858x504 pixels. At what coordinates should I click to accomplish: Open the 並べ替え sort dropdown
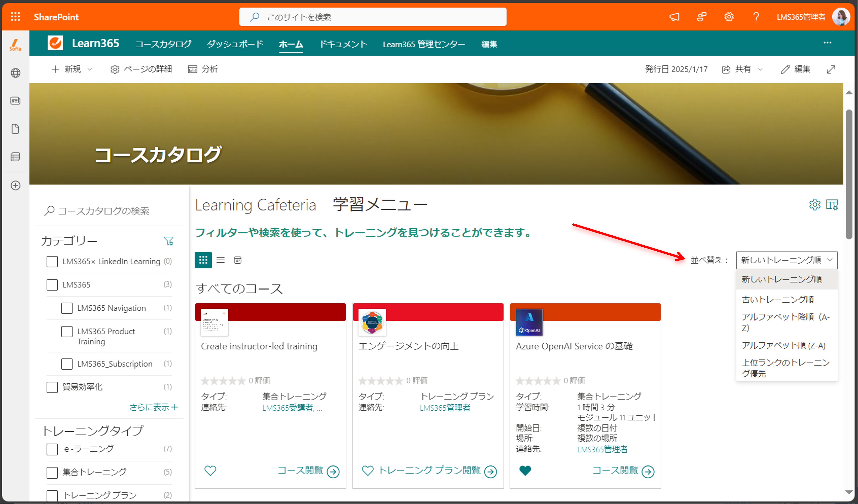point(787,260)
